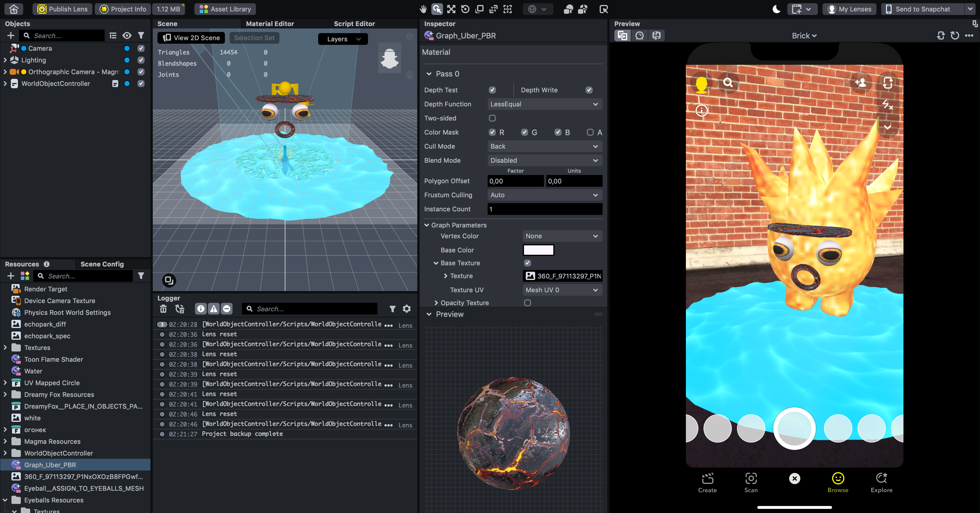Screen dimensions: 980x513
Task: Toggle dark mode moon icon
Action: coord(776,9)
